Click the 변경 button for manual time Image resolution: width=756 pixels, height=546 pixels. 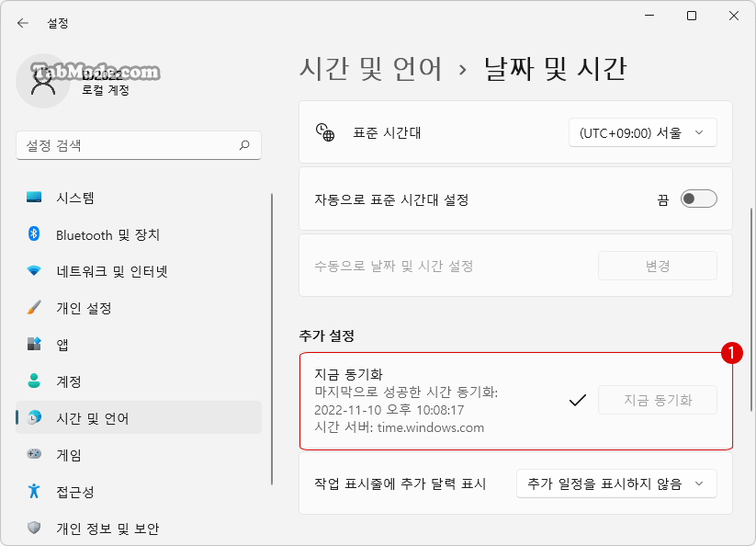657,266
